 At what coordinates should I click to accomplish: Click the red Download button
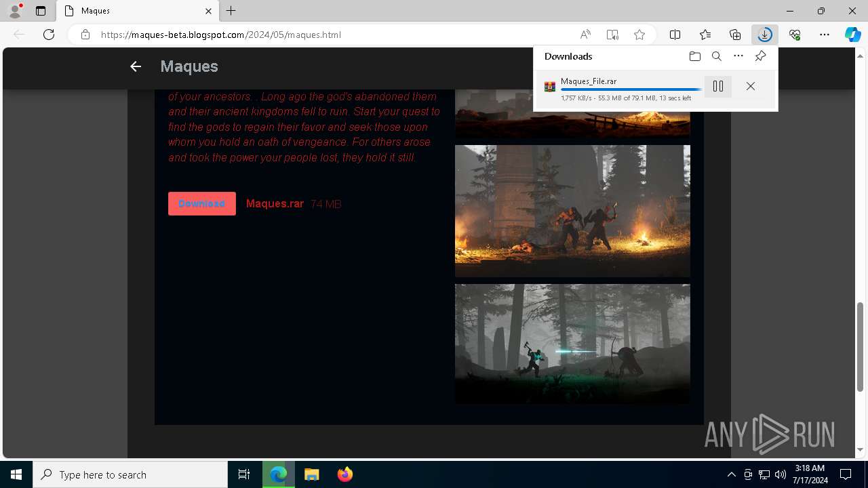(x=202, y=203)
